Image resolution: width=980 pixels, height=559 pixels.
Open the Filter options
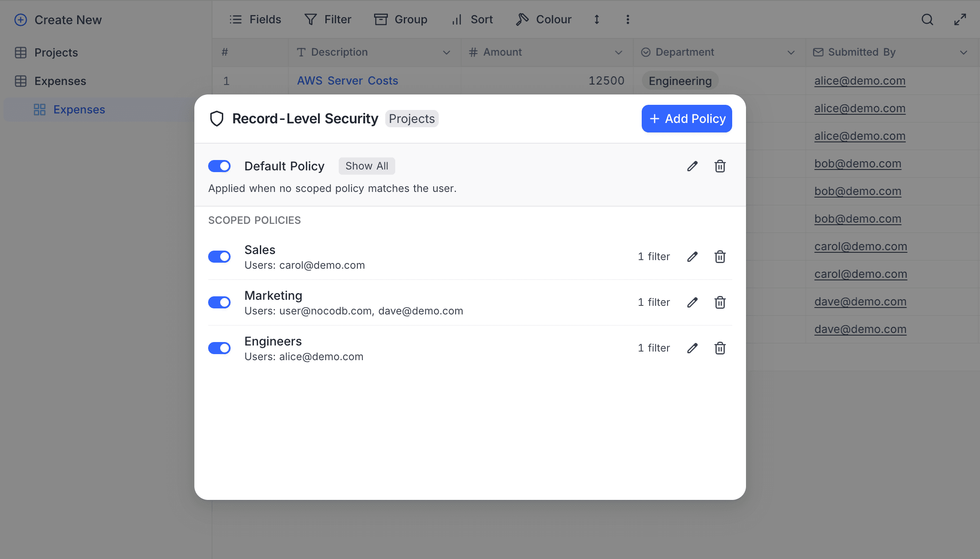tap(310, 19)
